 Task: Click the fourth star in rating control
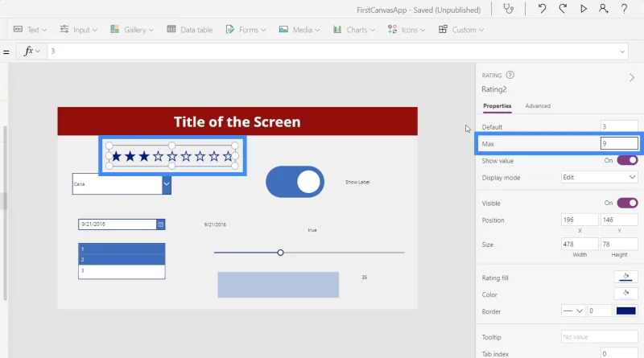tap(158, 156)
